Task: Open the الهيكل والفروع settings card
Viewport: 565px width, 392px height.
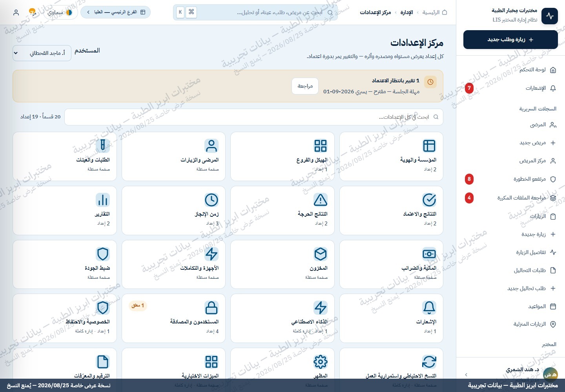Action: click(282, 156)
